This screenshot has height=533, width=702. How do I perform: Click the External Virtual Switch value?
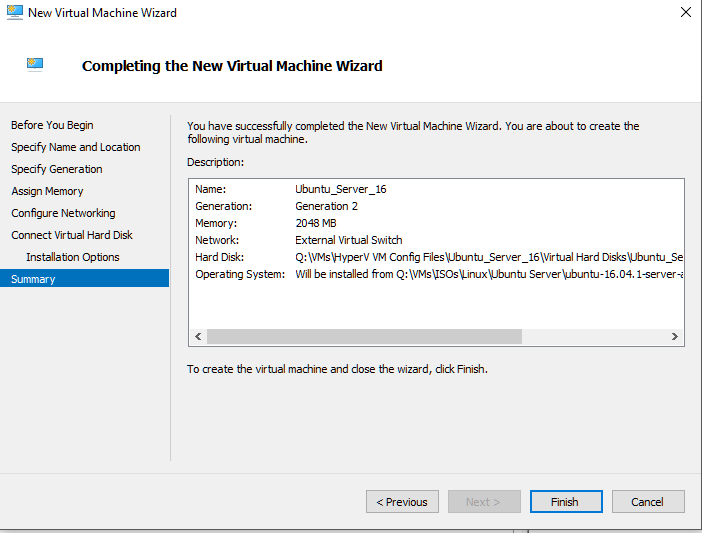click(x=349, y=240)
